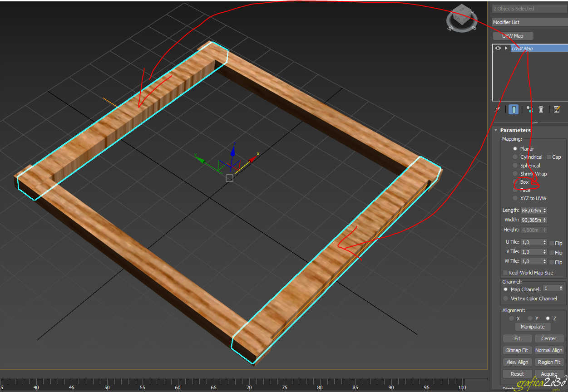The height and width of the screenshot is (392, 568).
Task: Select X alignment axis radio button
Action: [511, 318]
